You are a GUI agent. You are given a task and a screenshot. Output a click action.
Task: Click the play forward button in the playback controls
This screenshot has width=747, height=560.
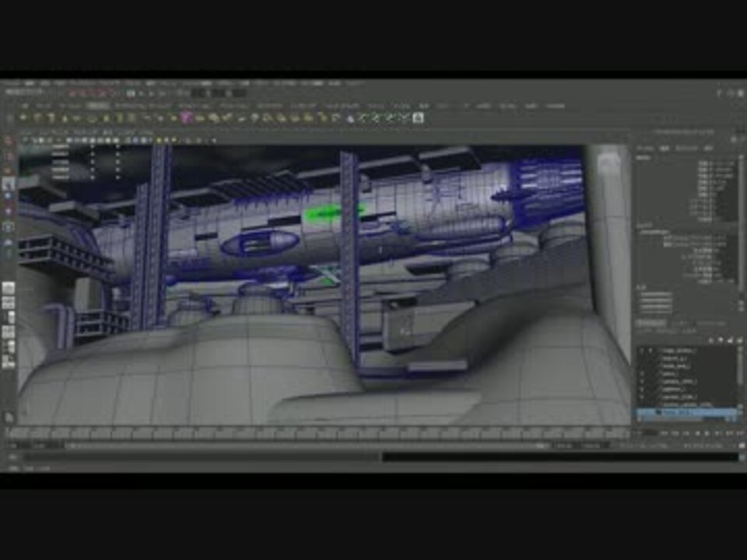click(x=707, y=433)
